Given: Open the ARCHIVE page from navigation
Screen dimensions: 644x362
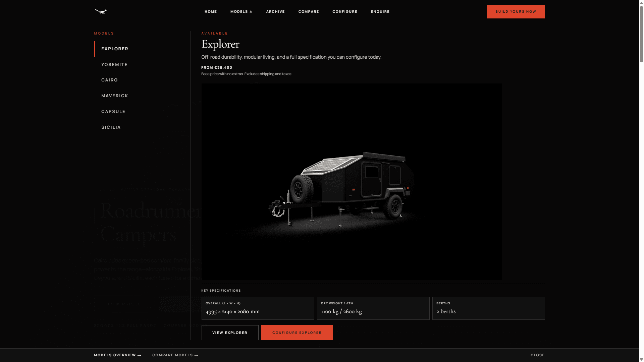Looking at the screenshot, I should [275, 11].
